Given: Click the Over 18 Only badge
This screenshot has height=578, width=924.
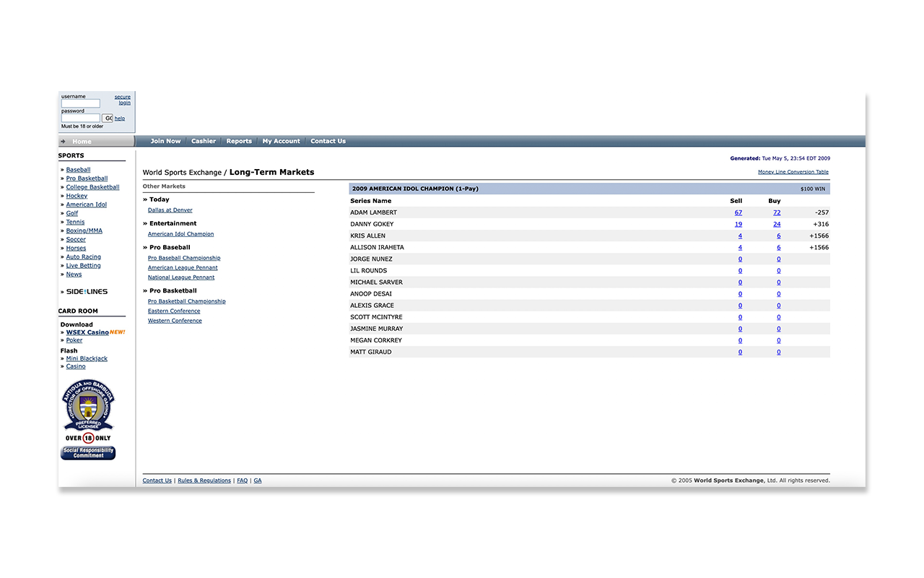Looking at the screenshot, I should 88,438.
